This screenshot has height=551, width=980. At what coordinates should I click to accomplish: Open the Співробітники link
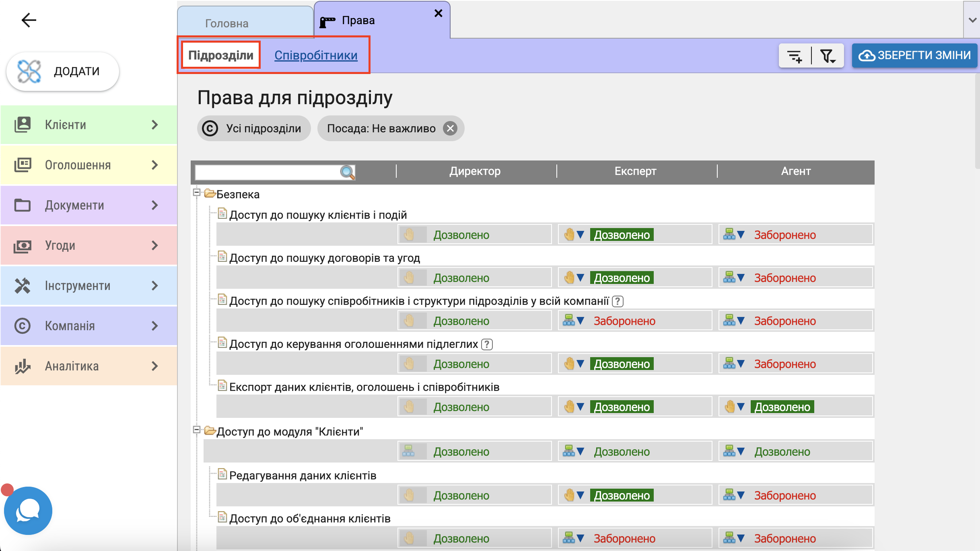point(316,56)
